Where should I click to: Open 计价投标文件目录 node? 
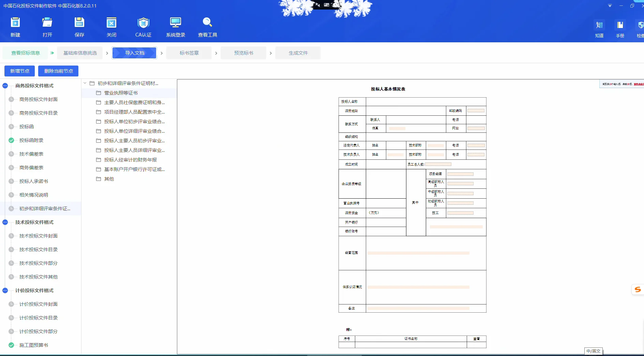(x=39, y=318)
